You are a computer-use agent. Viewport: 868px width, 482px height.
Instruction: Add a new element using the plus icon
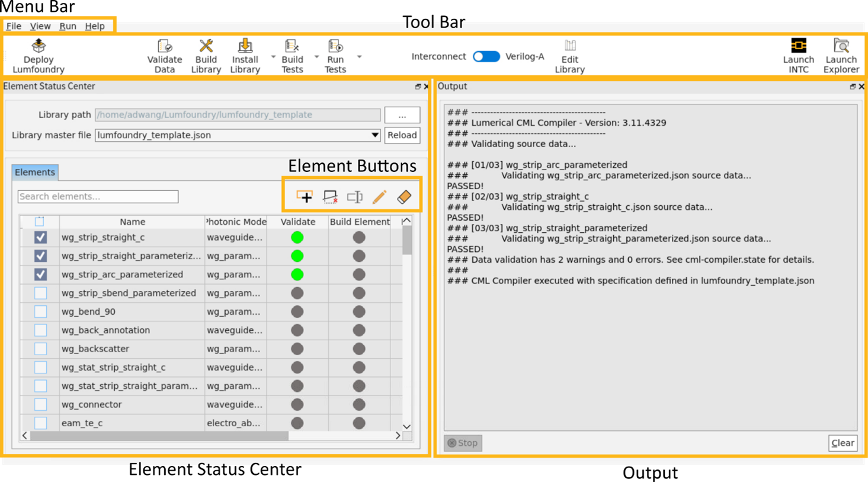305,196
